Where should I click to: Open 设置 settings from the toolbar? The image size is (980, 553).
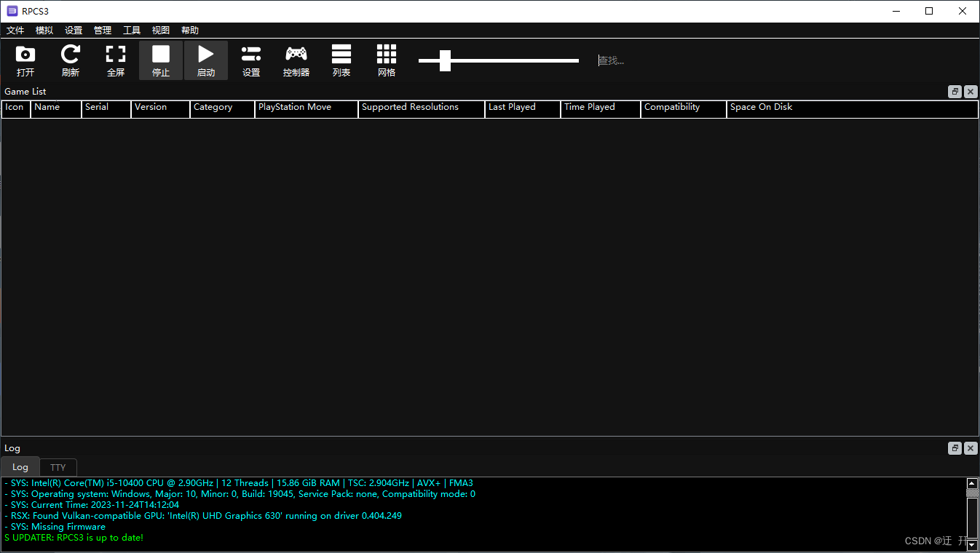click(251, 60)
